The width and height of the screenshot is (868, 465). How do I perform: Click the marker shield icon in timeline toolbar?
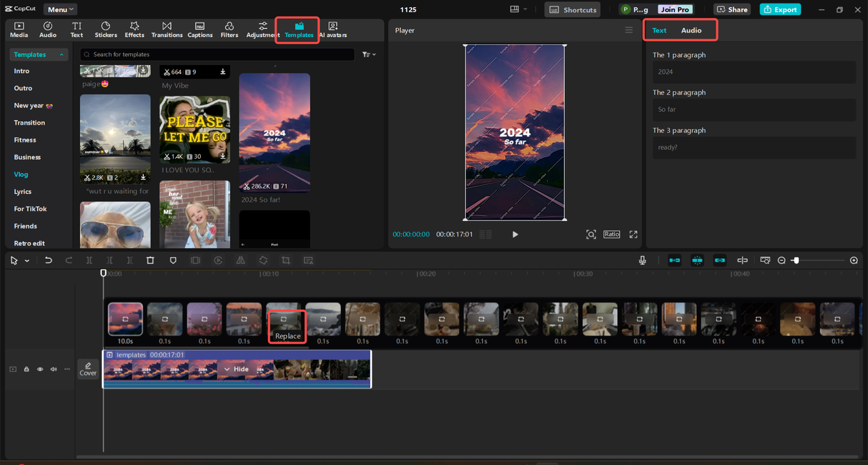(x=173, y=260)
